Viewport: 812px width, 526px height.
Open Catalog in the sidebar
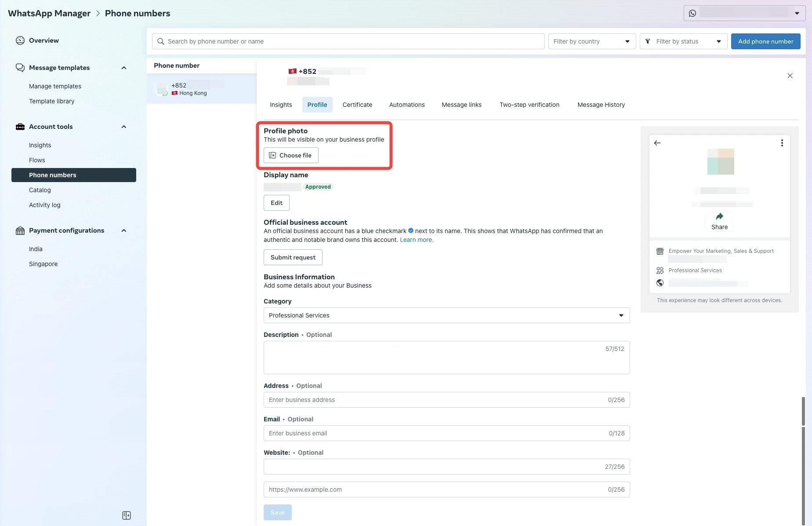tap(40, 190)
